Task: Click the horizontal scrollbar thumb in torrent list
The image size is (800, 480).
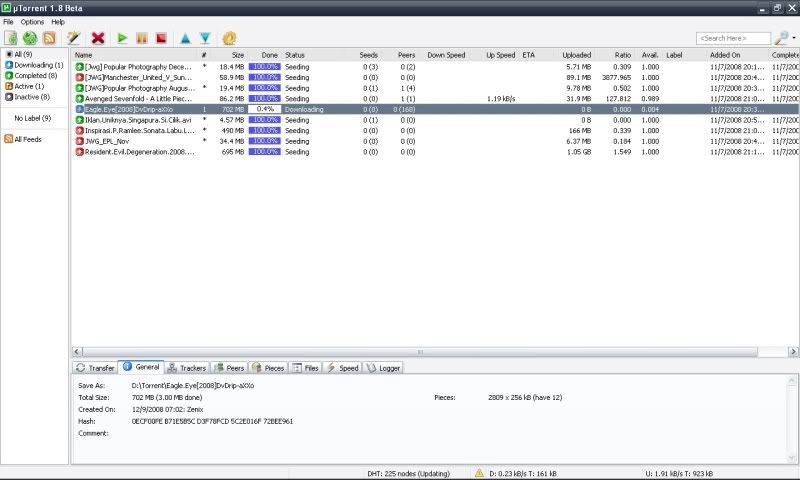Action: click(x=420, y=351)
